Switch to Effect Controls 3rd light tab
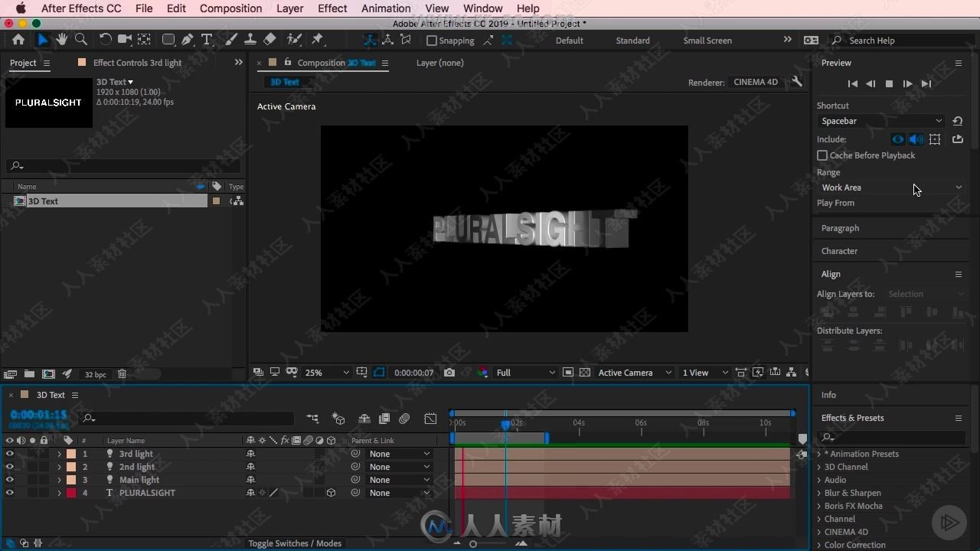Screen dimensions: 980x551 point(137,63)
